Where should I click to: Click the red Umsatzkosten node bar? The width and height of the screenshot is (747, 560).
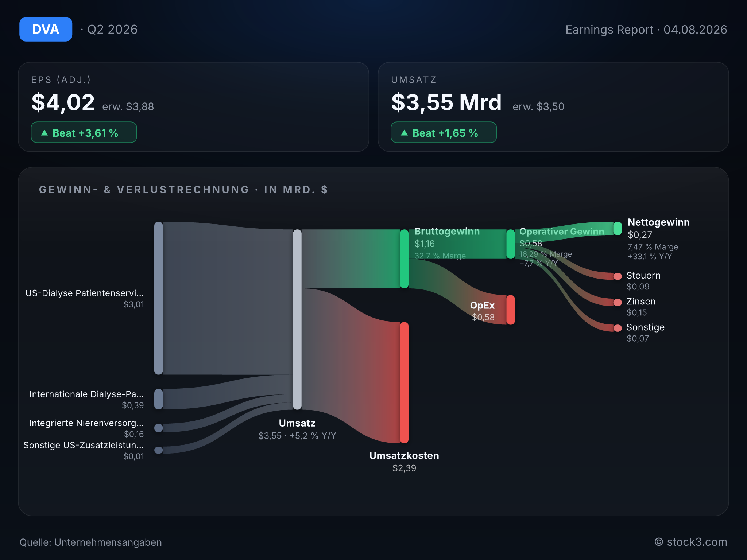click(x=404, y=382)
